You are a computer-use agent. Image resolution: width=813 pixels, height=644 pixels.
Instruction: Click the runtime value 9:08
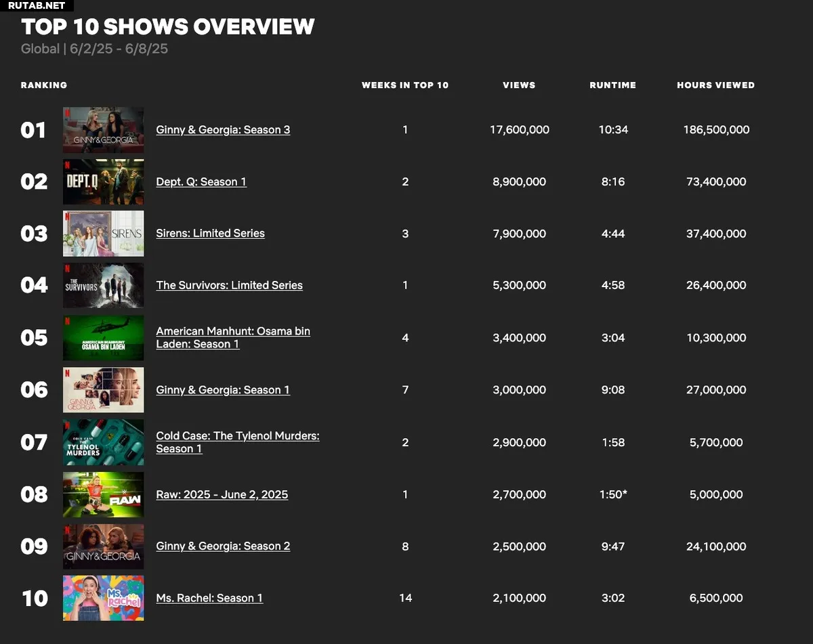[613, 389]
